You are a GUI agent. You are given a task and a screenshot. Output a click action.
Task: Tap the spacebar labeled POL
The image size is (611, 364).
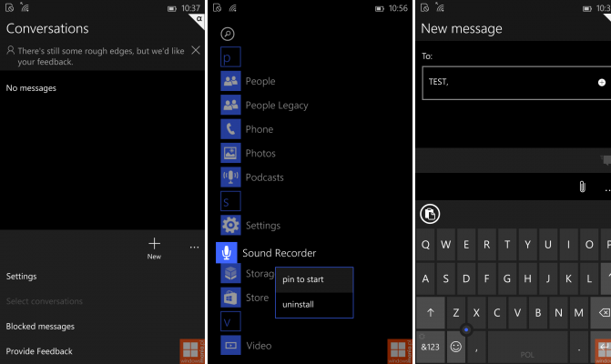527,347
